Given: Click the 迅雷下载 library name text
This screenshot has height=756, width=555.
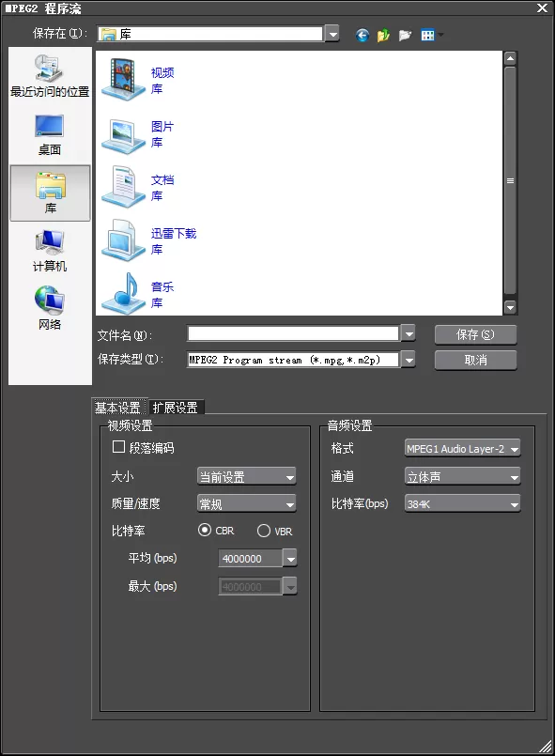Looking at the screenshot, I should click(174, 234).
